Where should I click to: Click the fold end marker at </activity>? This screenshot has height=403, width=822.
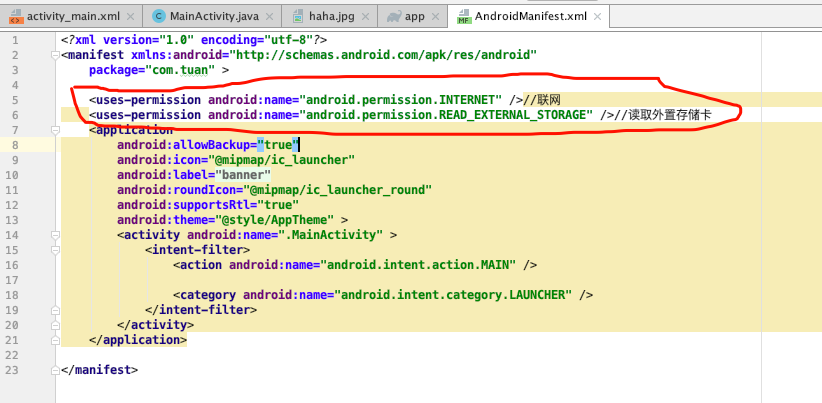coord(55,325)
